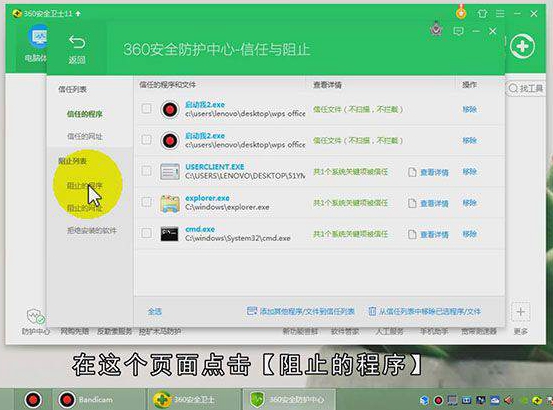The height and width of the screenshot is (410, 553).
Task: Click 查看详情 for explorer.exe
Action: (x=429, y=204)
